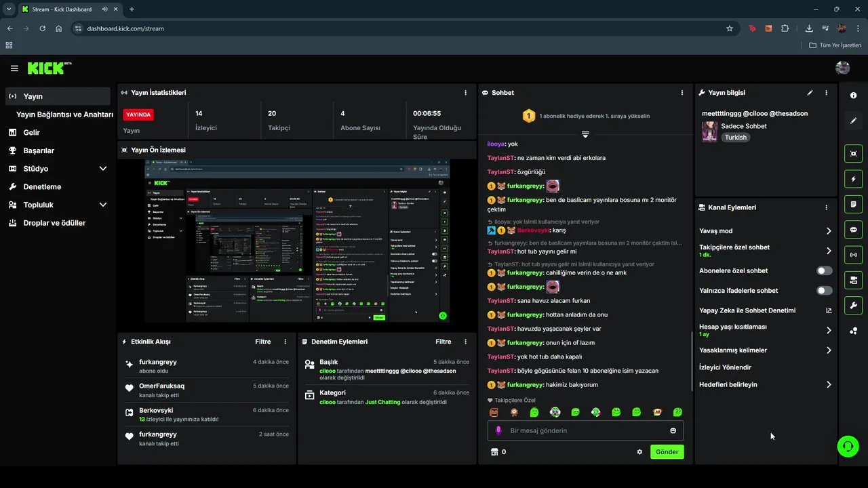Click the Turkish language tag
This screenshot has height=488, width=868.
735,138
